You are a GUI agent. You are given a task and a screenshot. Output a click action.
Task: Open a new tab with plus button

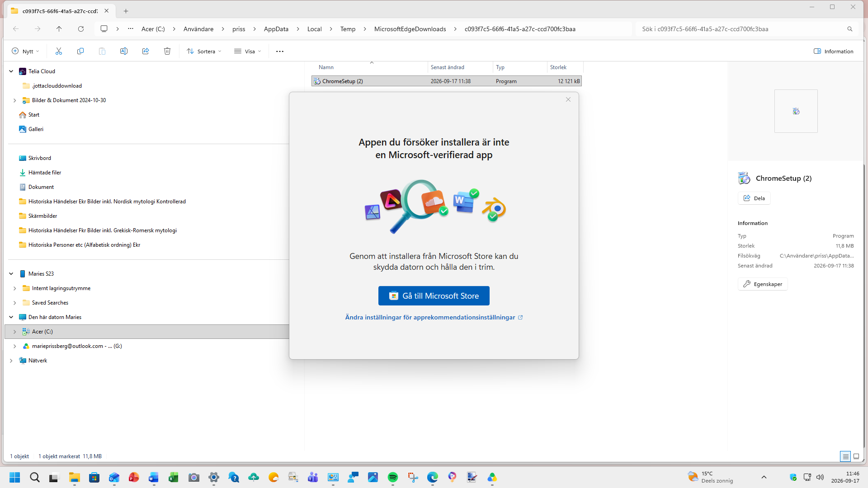click(x=126, y=11)
